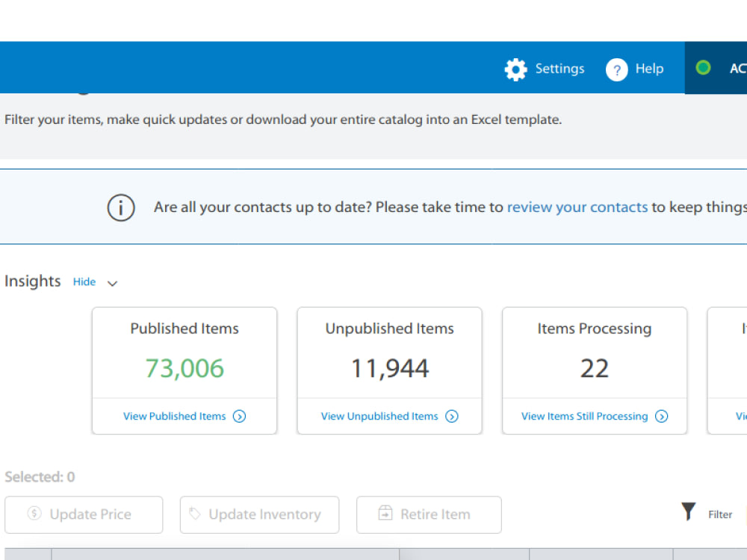Follow the review your contacts link
The height and width of the screenshot is (560, 747).
577,207
